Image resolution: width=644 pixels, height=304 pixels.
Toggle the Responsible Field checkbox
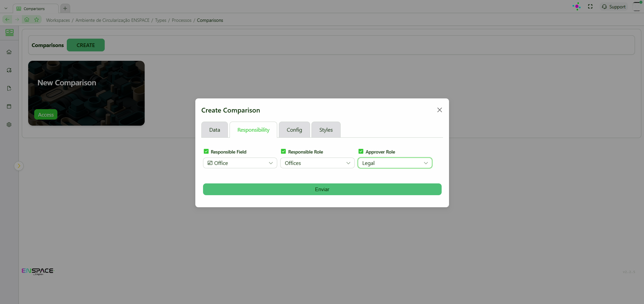coord(206,151)
